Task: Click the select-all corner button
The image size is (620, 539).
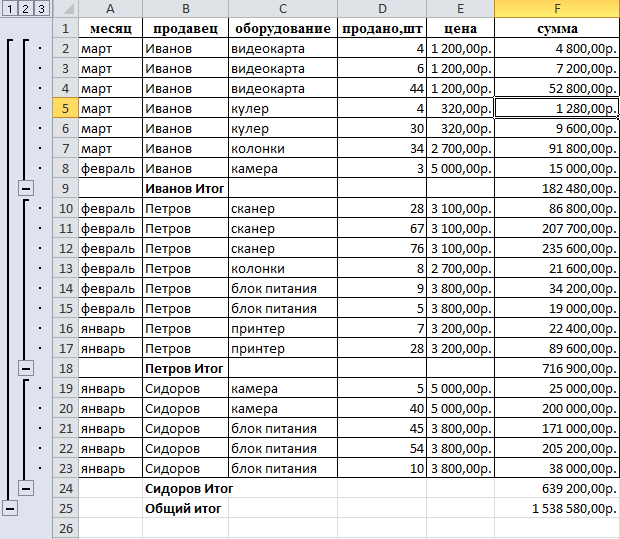Action: 66,8
